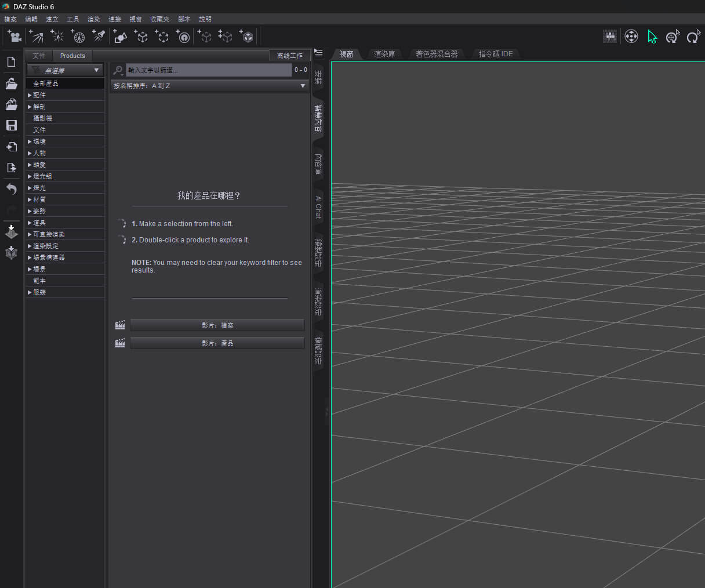Click the 影片：產品 button

point(217,343)
